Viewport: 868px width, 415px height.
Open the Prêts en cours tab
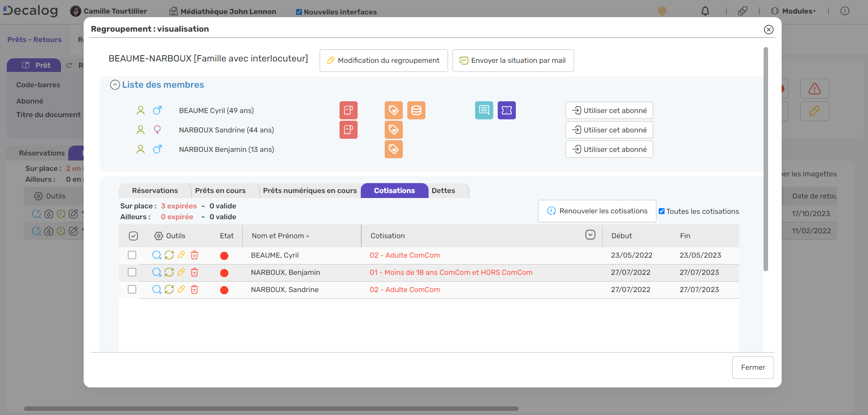click(x=220, y=191)
